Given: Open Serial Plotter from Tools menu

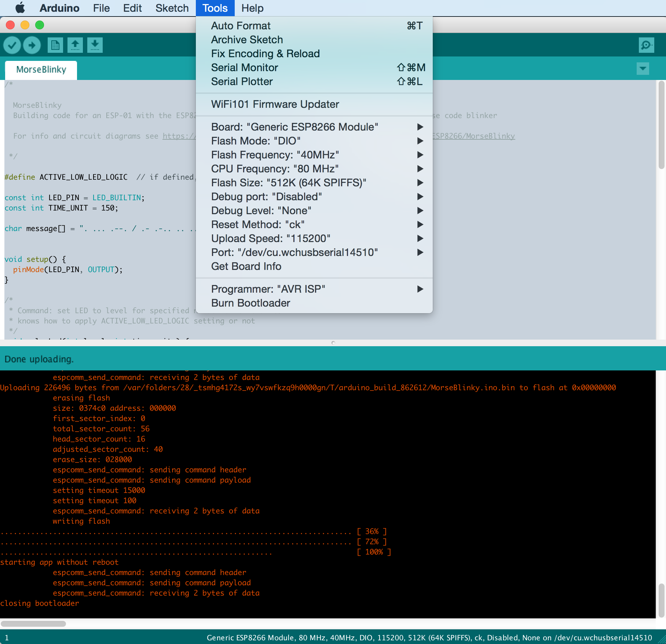Looking at the screenshot, I should coord(314,81).
